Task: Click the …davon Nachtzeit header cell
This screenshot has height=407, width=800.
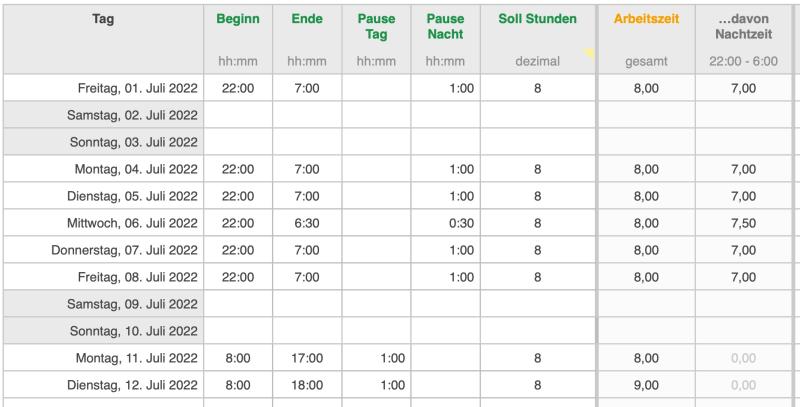Action: [x=742, y=26]
